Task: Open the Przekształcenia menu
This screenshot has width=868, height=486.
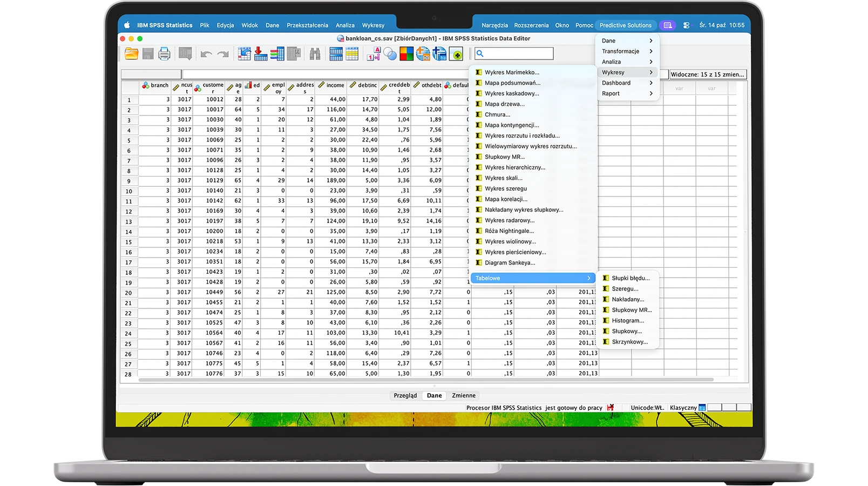Action: tap(307, 25)
